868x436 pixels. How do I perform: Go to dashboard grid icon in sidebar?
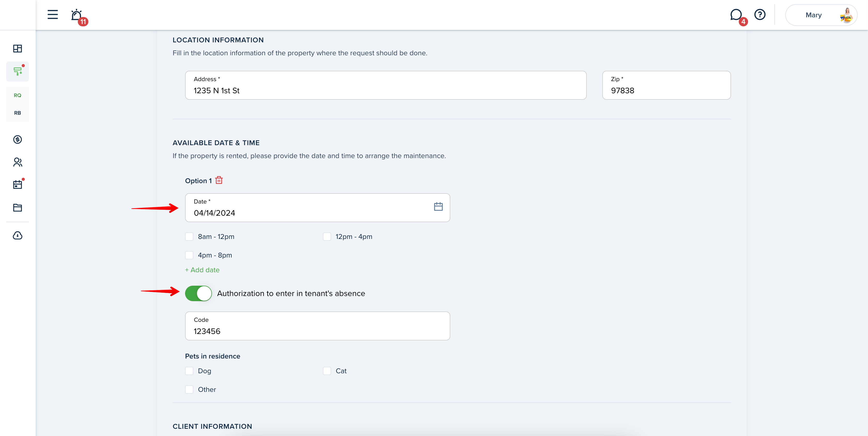(18, 49)
